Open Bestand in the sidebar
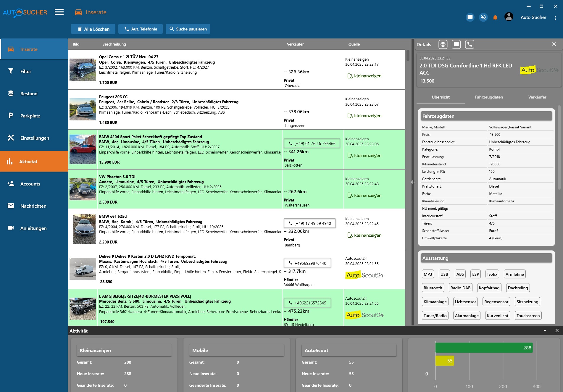563x392 pixels. (x=34, y=93)
